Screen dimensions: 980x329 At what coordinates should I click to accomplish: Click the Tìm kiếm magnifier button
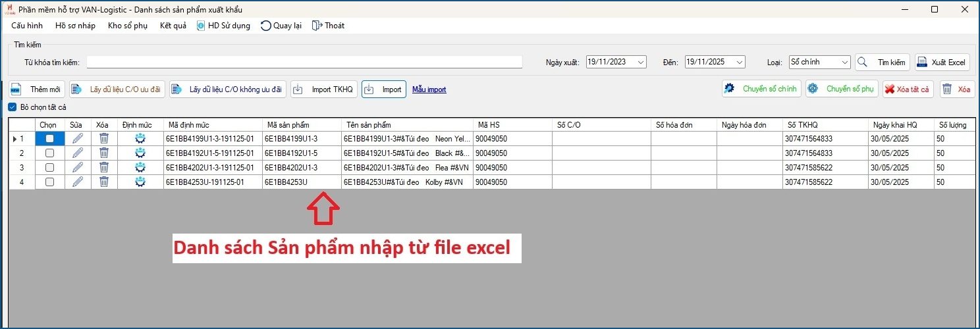click(883, 63)
